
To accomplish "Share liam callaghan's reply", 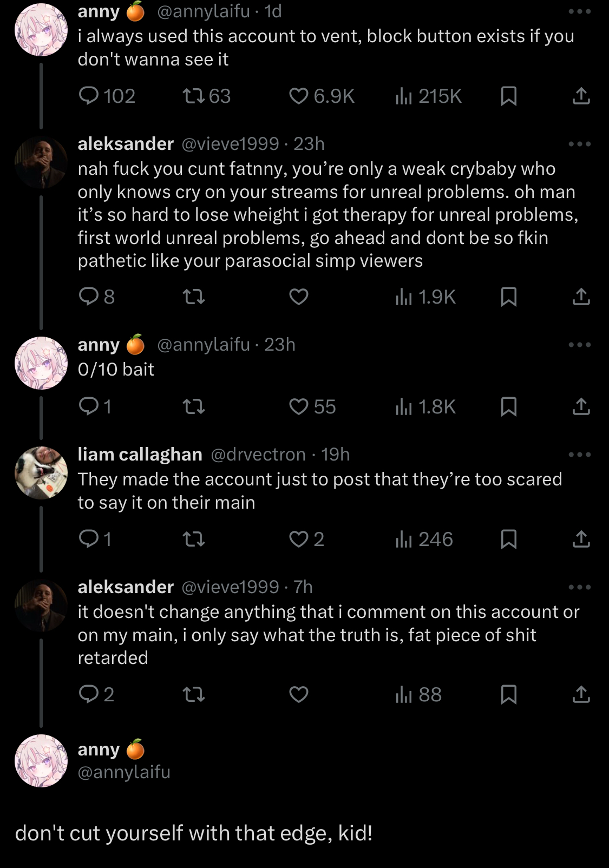I will (581, 539).
